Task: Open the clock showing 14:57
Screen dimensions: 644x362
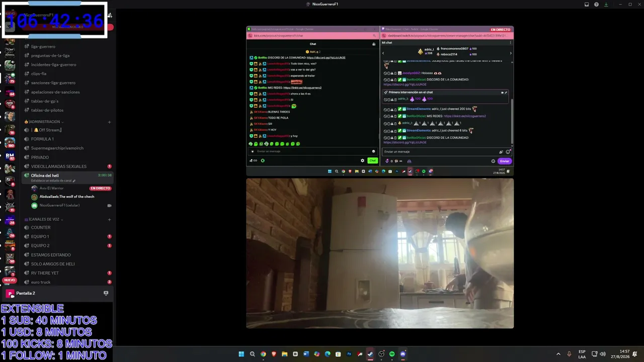Action: click(620, 354)
